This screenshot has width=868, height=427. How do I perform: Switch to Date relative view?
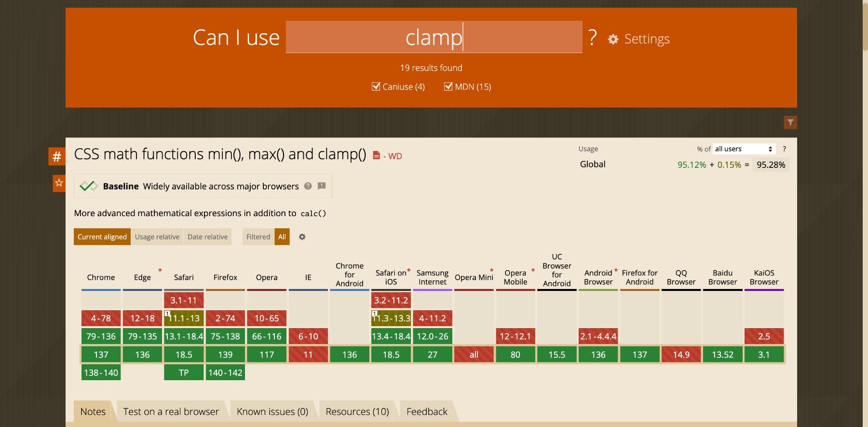coord(207,237)
